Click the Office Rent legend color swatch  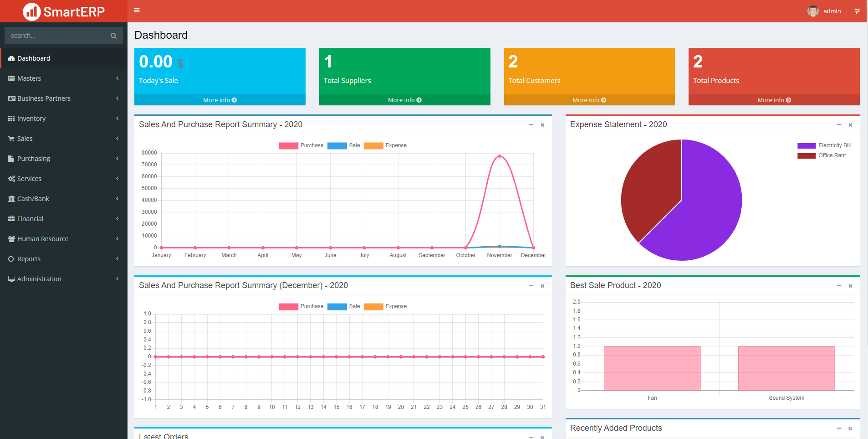[x=806, y=155]
